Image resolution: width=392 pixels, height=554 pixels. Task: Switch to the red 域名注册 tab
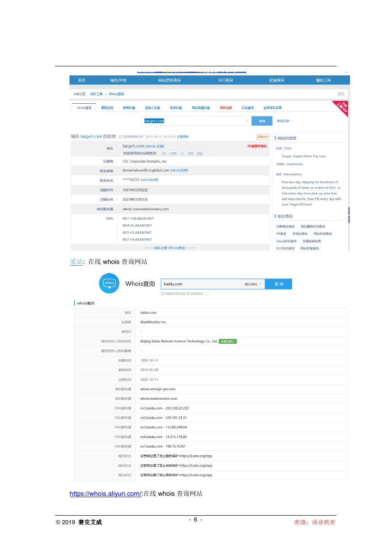point(226,108)
